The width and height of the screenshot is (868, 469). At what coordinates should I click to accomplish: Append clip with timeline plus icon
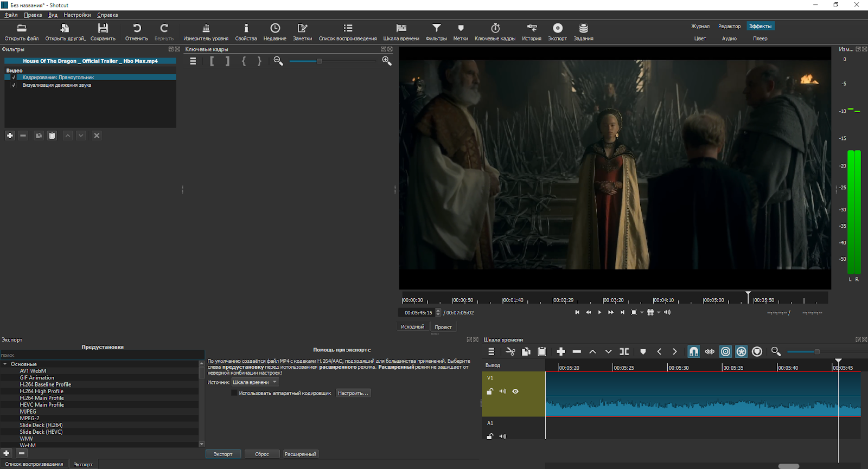point(561,351)
